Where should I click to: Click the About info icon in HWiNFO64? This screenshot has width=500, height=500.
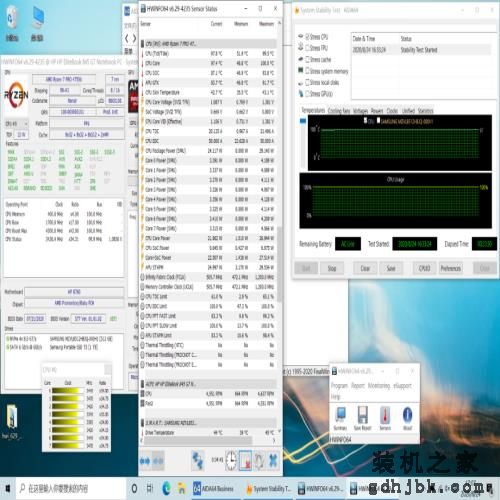tap(407, 418)
